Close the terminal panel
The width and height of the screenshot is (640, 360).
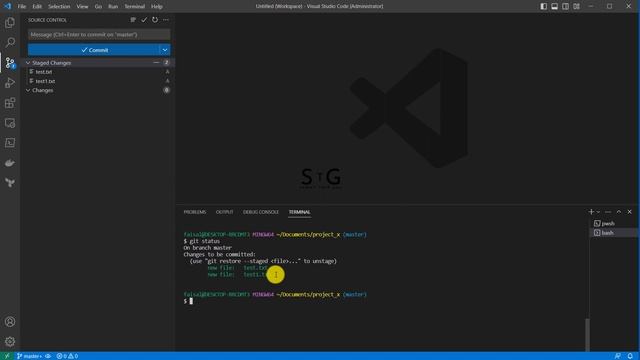(629, 212)
